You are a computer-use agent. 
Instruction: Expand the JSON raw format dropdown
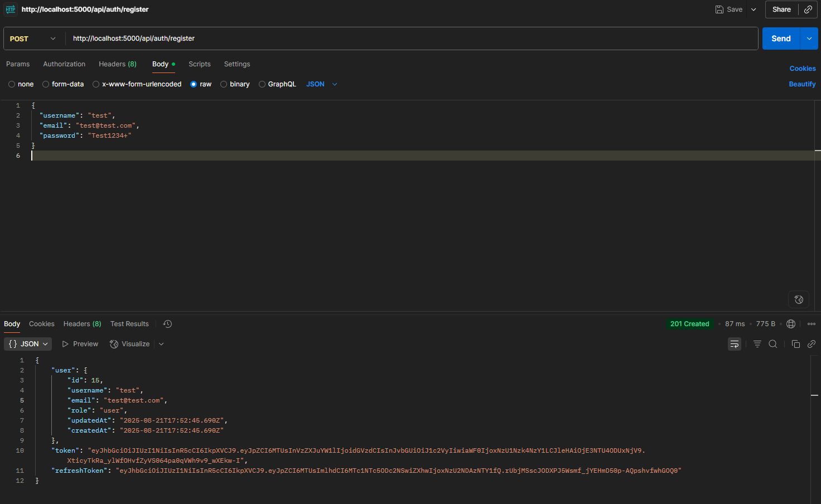322,84
